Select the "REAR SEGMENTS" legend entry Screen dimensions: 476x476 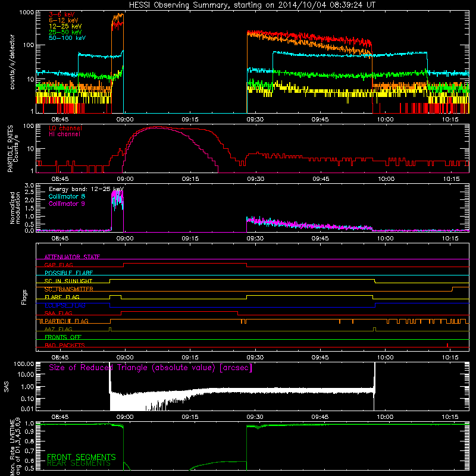[x=79, y=464]
